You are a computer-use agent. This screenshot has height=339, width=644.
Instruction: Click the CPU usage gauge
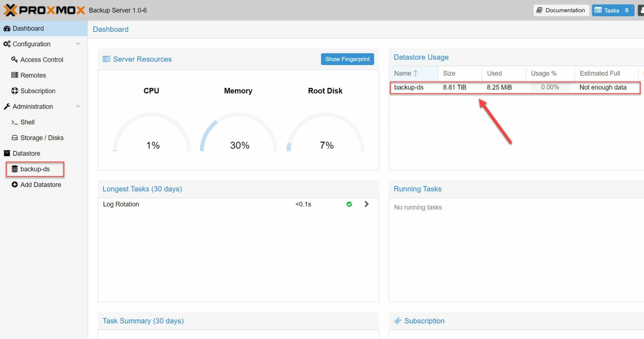(x=152, y=132)
